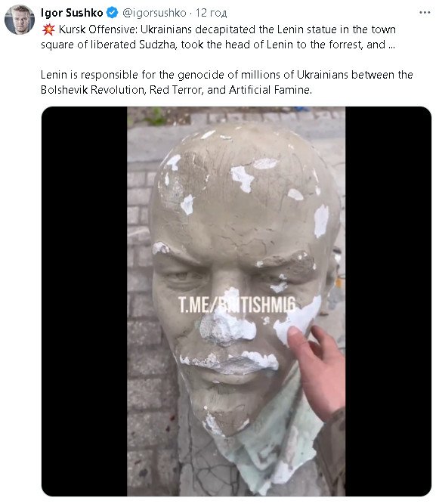Click the 12 год timestamp
The width and height of the screenshot is (439, 504).
coord(211,13)
